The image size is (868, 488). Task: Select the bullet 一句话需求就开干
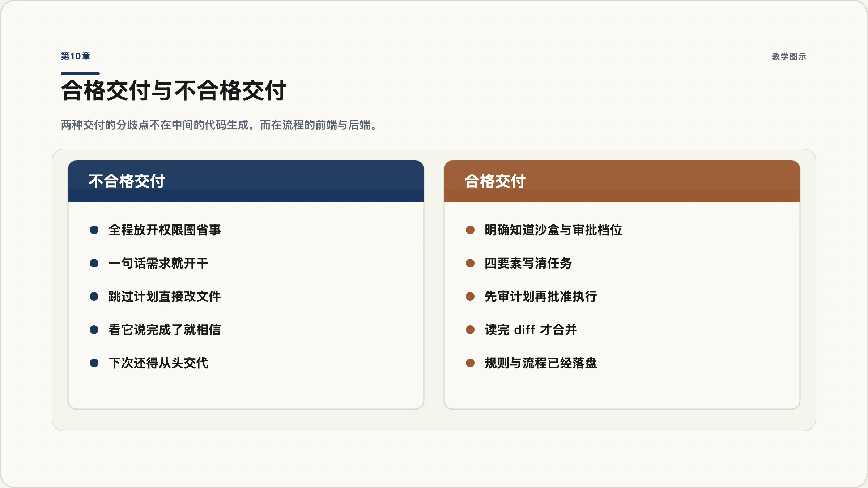(158, 263)
